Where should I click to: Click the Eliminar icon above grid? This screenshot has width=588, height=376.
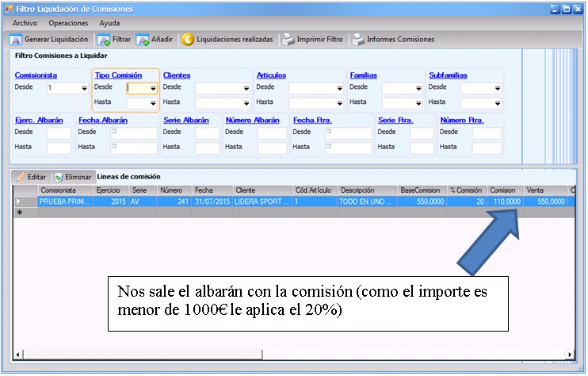pyautogui.click(x=59, y=177)
